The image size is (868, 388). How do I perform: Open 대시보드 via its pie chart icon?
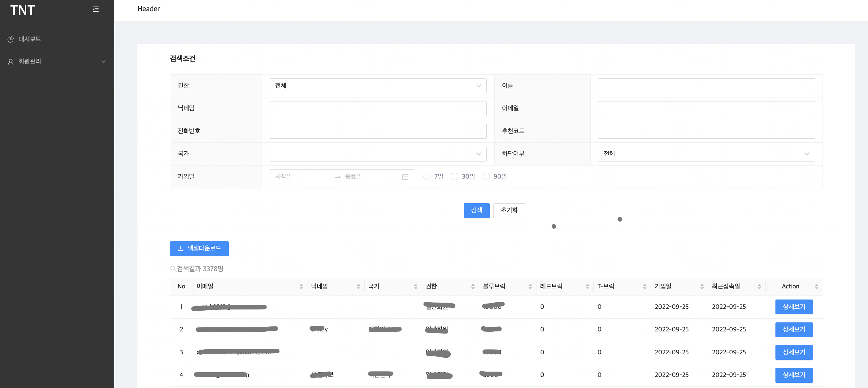coord(11,39)
